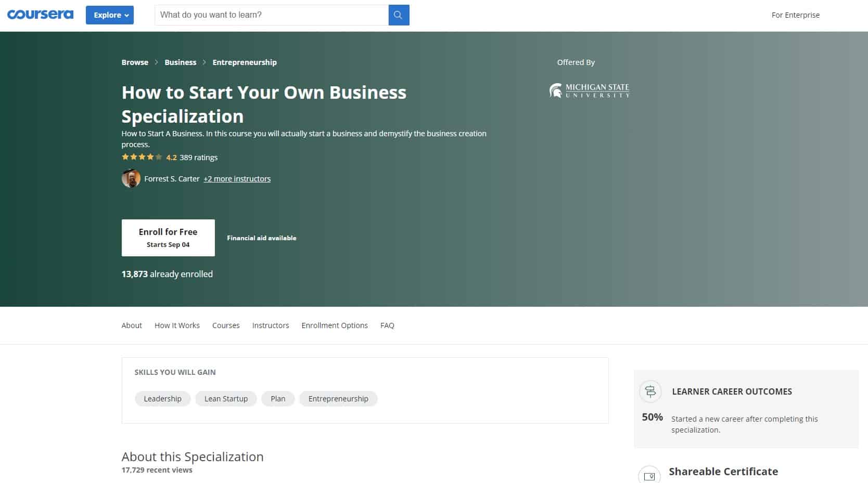Go to Browse in the breadcrumb
Screen dimensions: 868x483
pyautogui.click(x=135, y=62)
